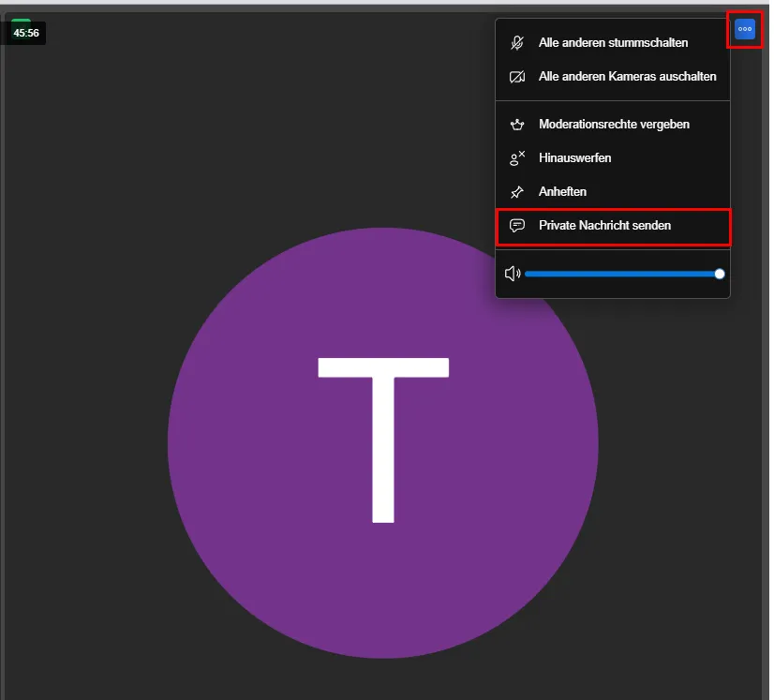Choose "Hinauswerfen" to remove participant
The height and width of the screenshot is (700, 774).
pos(574,158)
